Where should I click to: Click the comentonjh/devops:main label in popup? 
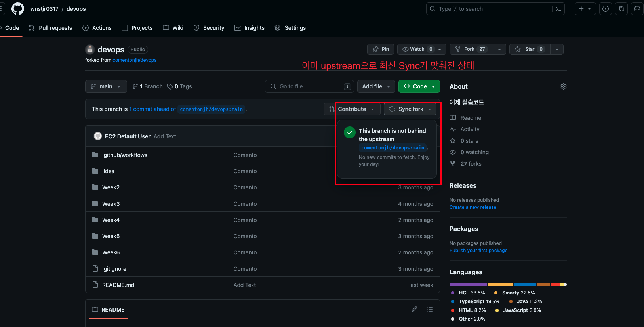point(392,148)
